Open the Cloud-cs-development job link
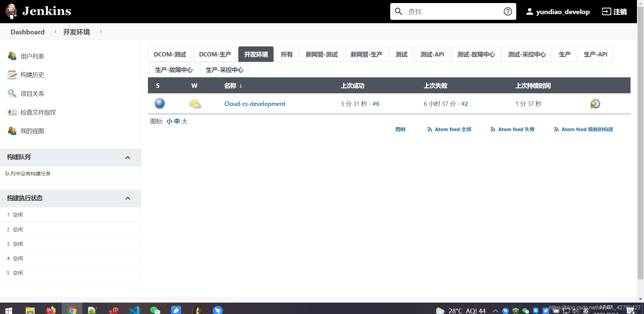The height and width of the screenshot is (314, 644). [x=255, y=104]
